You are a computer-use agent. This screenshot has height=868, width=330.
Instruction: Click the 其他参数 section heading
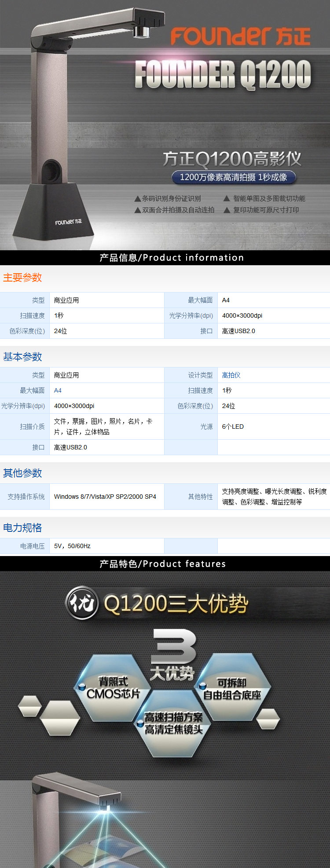pos(22,473)
